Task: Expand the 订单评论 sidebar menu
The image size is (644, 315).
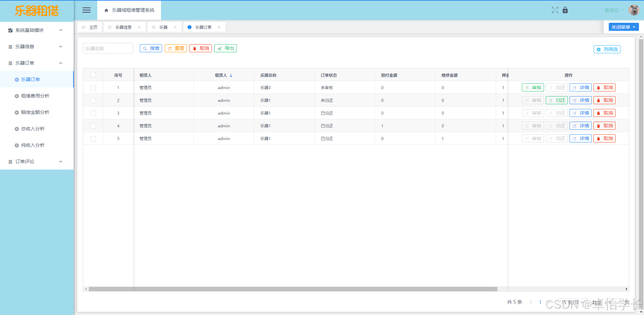Action: 37,162
